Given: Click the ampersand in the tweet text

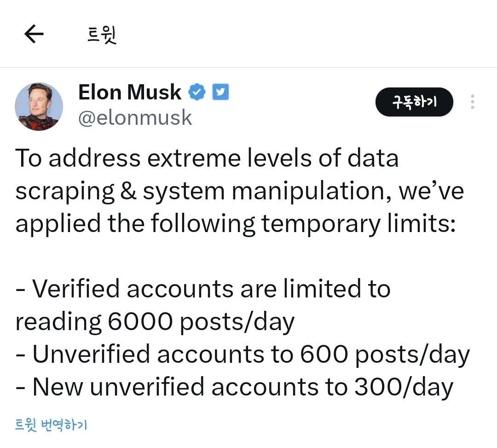Looking at the screenshot, I should 128,191.
